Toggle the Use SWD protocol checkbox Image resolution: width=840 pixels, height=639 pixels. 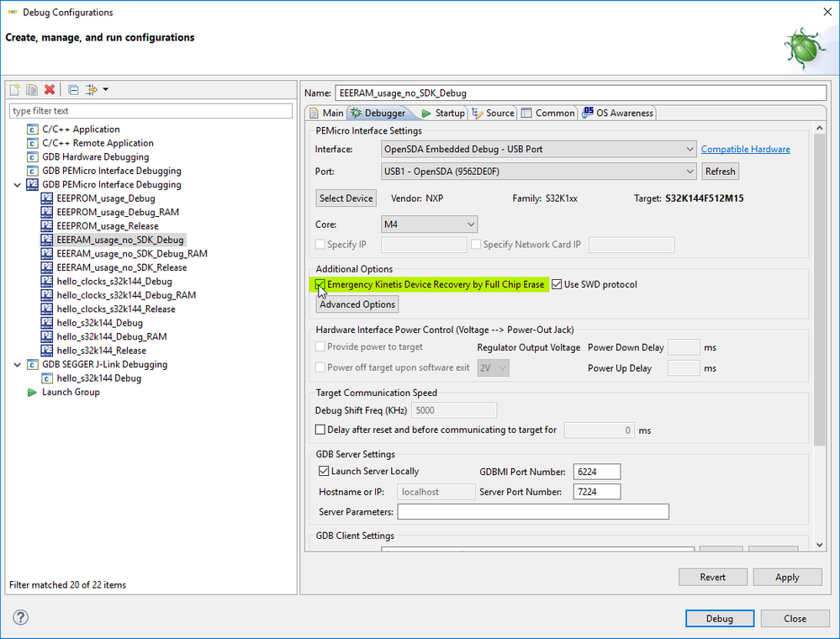[557, 284]
